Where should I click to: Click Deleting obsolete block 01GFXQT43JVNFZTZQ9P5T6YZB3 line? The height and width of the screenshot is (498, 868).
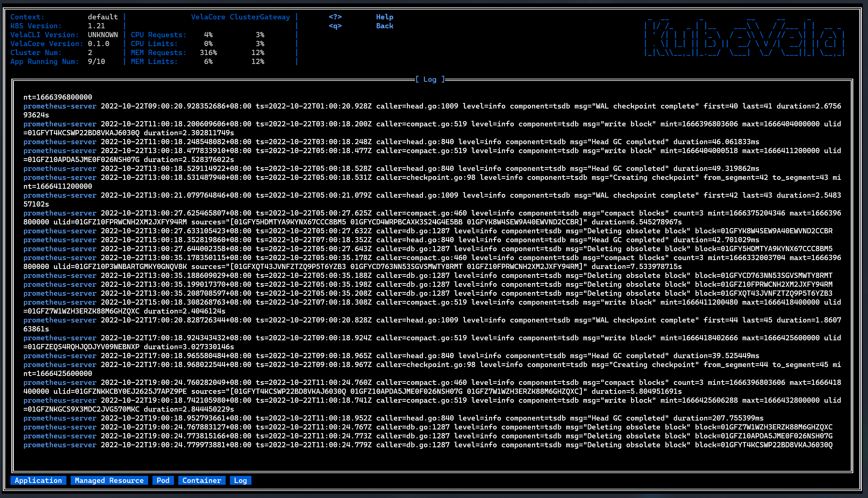pyautogui.click(x=428, y=293)
